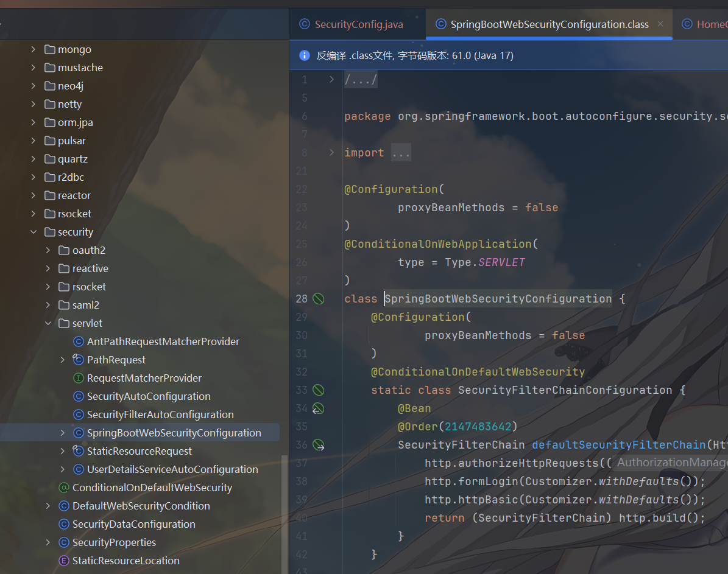Expand the SpringBootWebSecurityConfiguration tree node

pyautogui.click(x=63, y=433)
